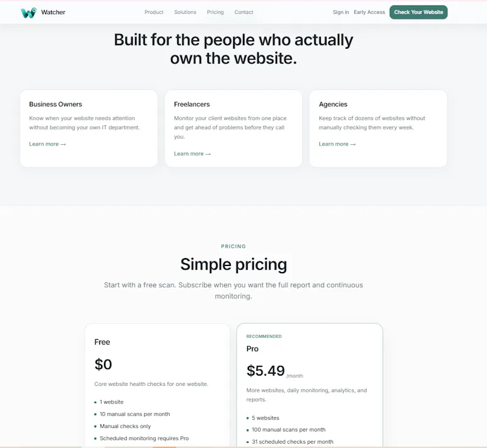Viewport: 487px width, 448px height.
Task: Select the Business Owners card heading
Action: click(55, 104)
